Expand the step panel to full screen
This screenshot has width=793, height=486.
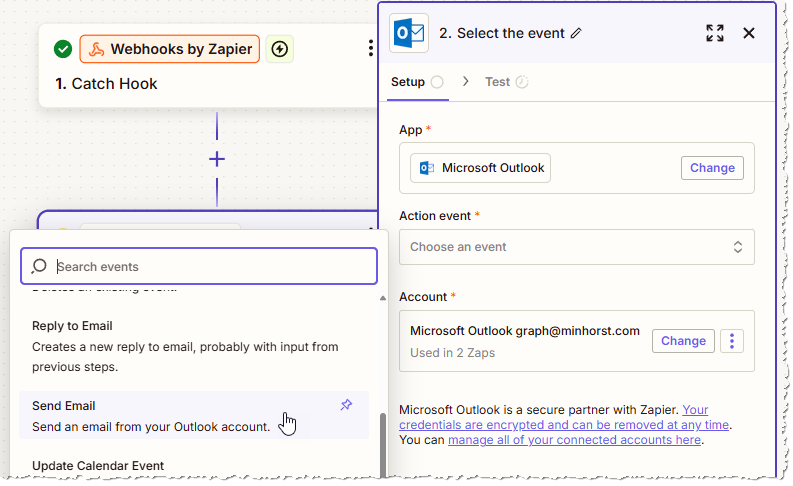point(714,33)
